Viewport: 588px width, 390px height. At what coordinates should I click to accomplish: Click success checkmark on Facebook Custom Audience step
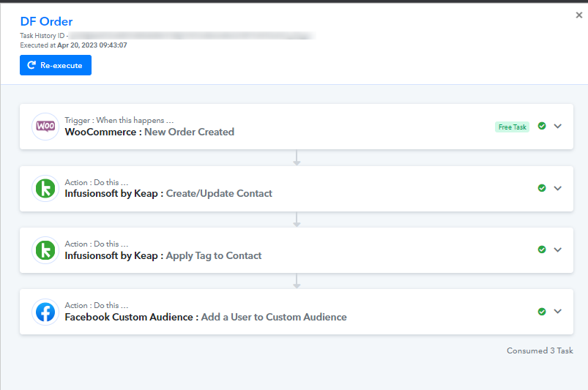[542, 311]
